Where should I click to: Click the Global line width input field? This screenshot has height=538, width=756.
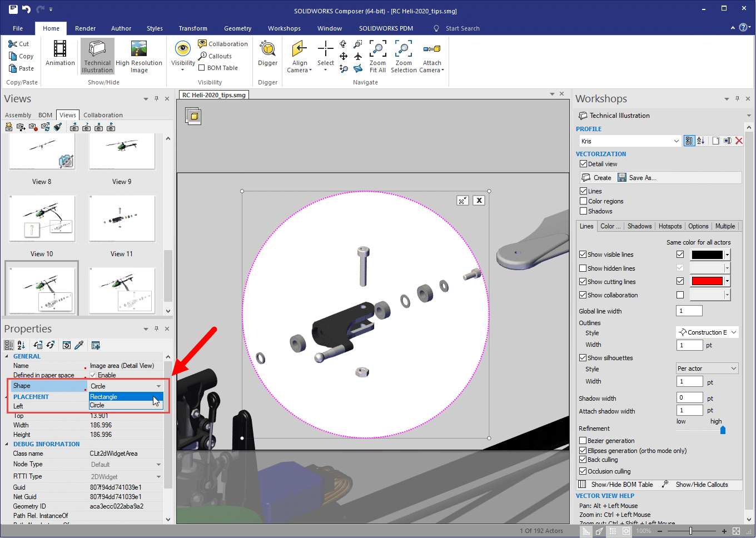[689, 311]
